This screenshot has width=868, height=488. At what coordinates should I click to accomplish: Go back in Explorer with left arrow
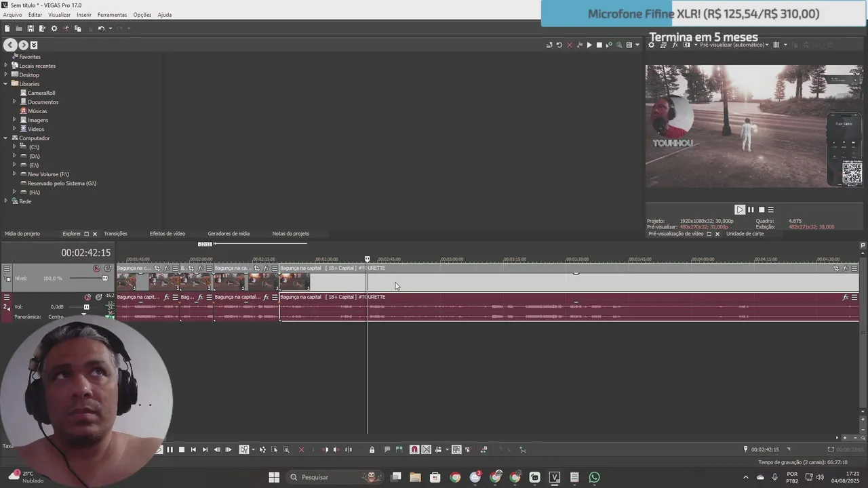coord(9,45)
